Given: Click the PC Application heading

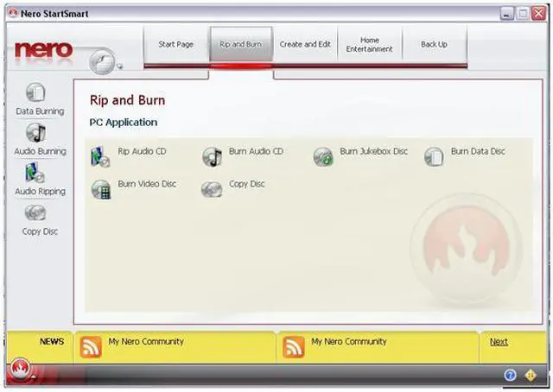Looking at the screenshot, I should click(x=124, y=123).
